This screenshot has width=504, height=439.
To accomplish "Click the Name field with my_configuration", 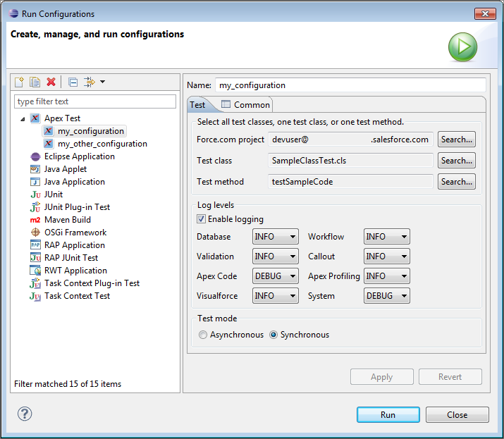I will click(350, 85).
